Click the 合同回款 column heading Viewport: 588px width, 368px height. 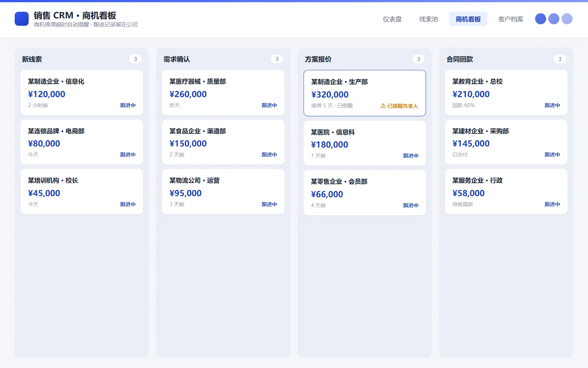460,59
